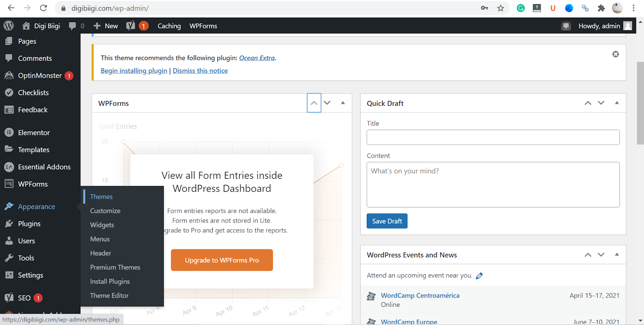Image resolution: width=644 pixels, height=325 pixels.
Task: Bookmark page with the star icon
Action: pyautogui.click(x=500, y=8)
